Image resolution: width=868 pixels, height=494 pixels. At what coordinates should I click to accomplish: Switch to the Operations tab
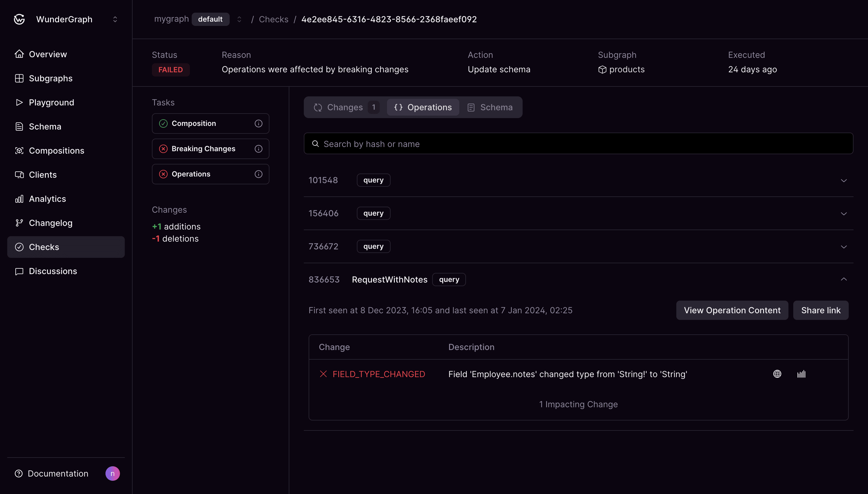click(x=423, y=107)
